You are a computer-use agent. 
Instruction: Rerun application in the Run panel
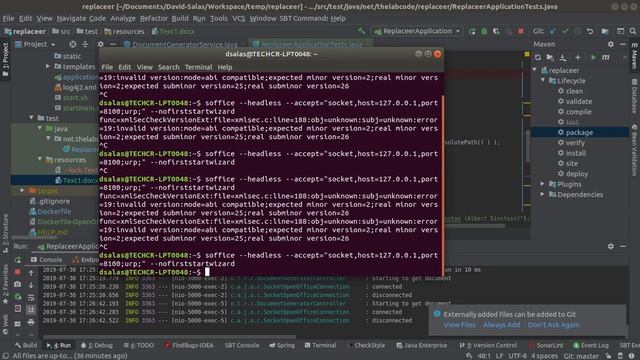(18, 260)
